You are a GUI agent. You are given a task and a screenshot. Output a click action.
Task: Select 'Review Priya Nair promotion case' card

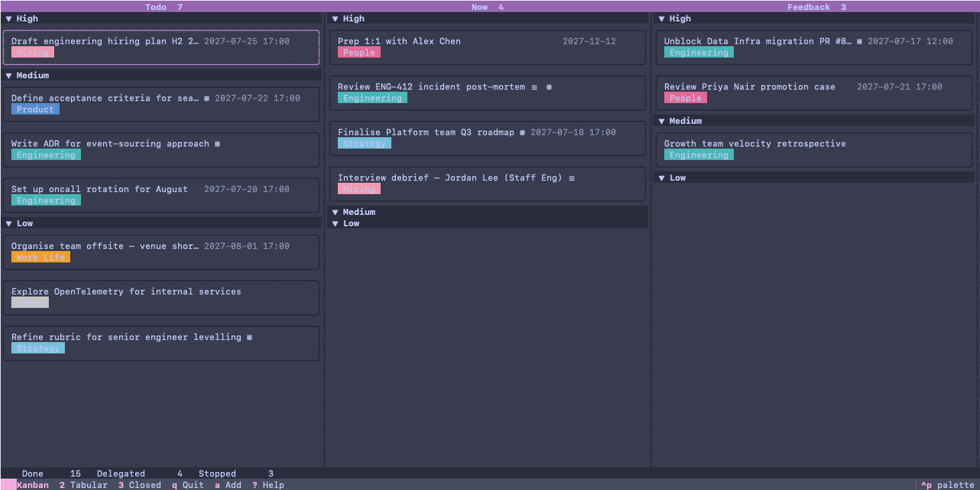coord(814,92)
